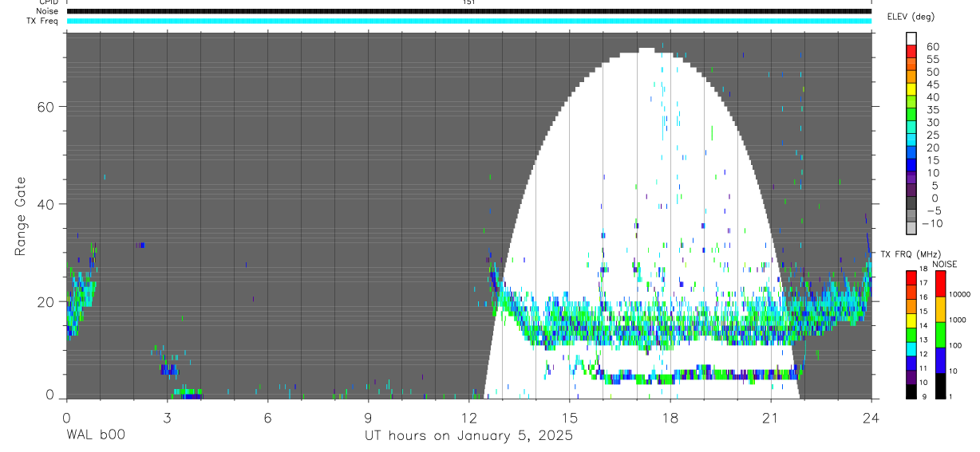
Task: Pick the red top swatch of NOISE legend
Action: (939, 283)
